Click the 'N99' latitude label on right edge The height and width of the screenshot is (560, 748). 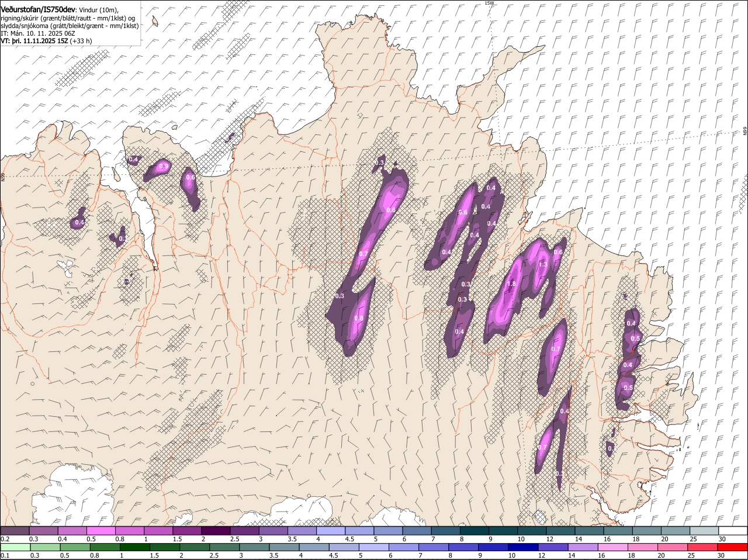pyautogui.click(x=745, y=132)
